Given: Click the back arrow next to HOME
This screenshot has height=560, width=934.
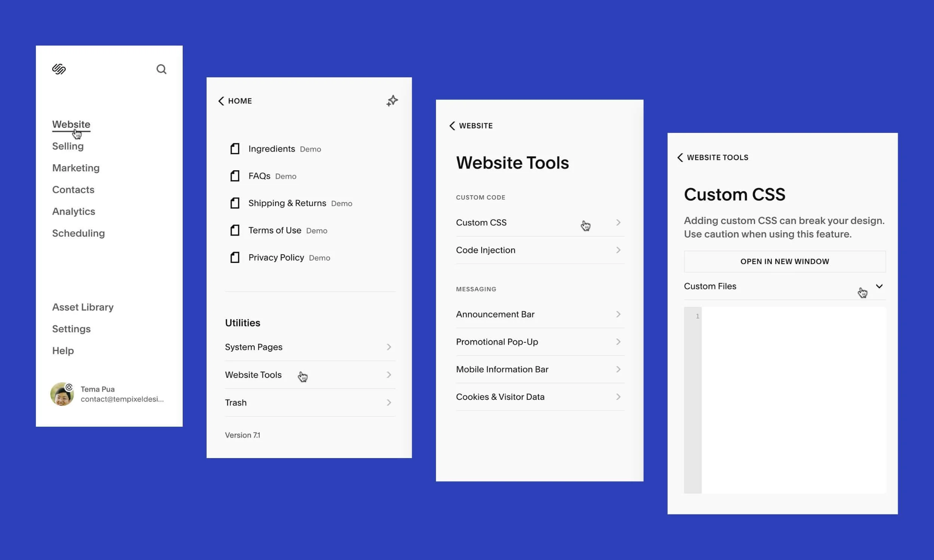Looking at the screenshot, I should [x=221, y=101].
